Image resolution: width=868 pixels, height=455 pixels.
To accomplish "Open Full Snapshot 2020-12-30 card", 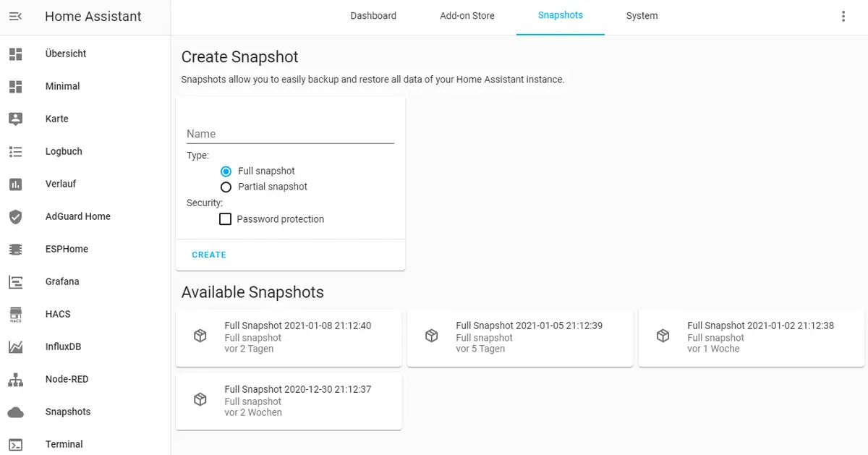I will coord(289,401).
